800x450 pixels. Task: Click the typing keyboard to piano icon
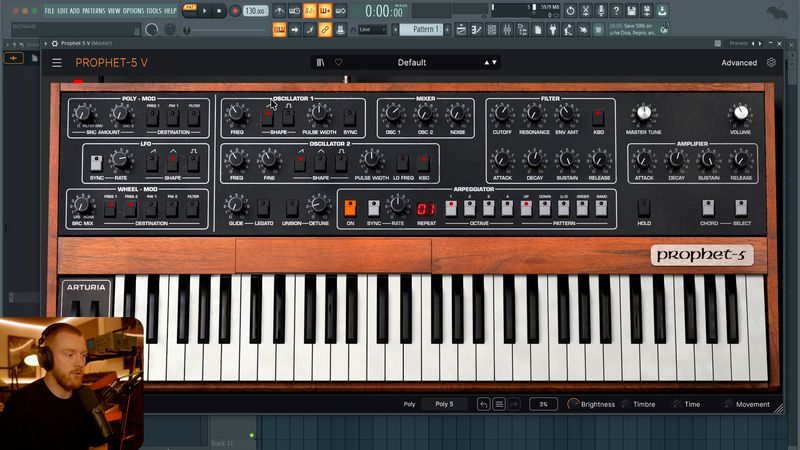pyautogui.click(x=280, y=30)
